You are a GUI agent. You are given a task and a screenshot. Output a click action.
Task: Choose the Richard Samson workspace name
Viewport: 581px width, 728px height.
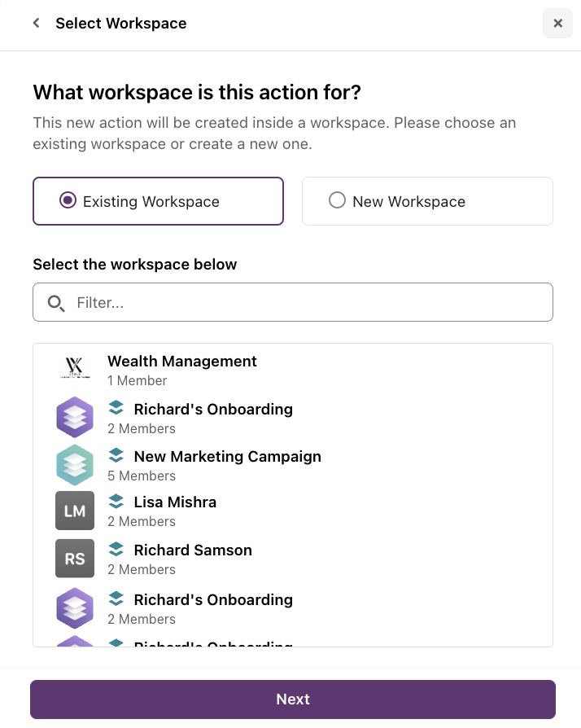(x=193, y=550)
